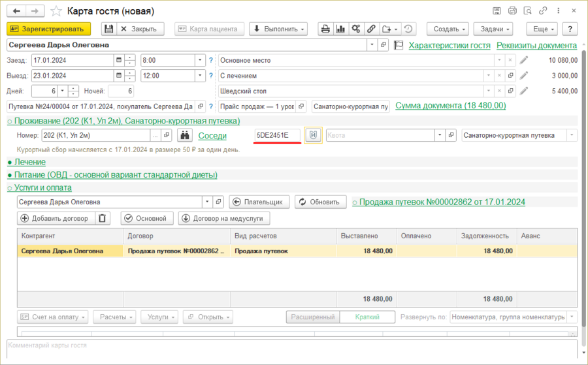Open the guest name dropdown at the top

tap(372, 44)
